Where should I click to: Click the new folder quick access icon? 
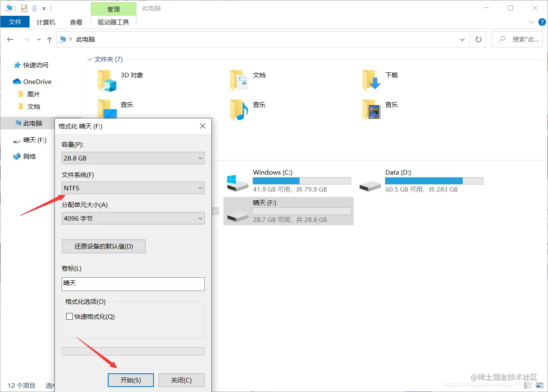click(35, 8)
